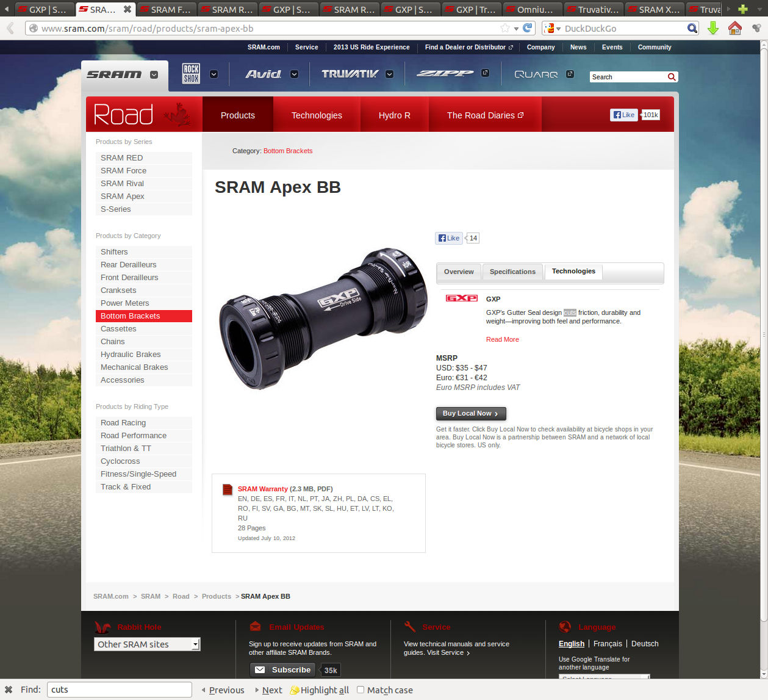Expand the SRAM brand dropdown arrow
Viewport: 768px width, 700px height.
click(154, 75)
